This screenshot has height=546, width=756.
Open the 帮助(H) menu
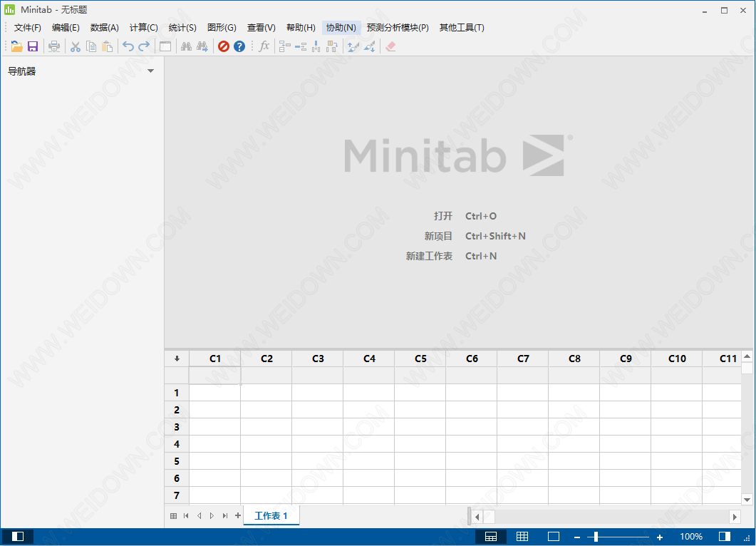pos(301,28)
